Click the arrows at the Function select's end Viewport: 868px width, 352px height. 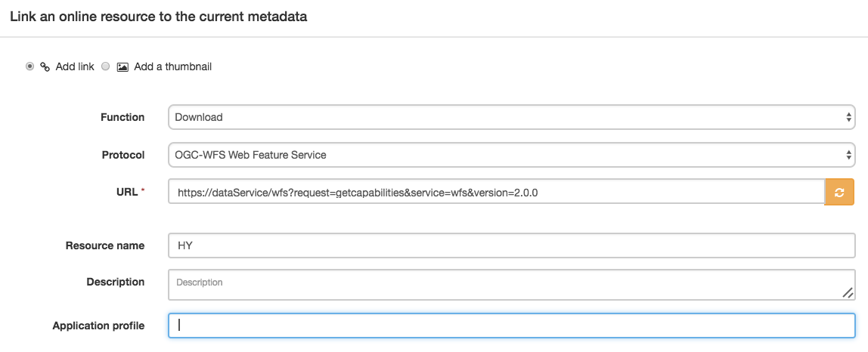pos(848,117)
